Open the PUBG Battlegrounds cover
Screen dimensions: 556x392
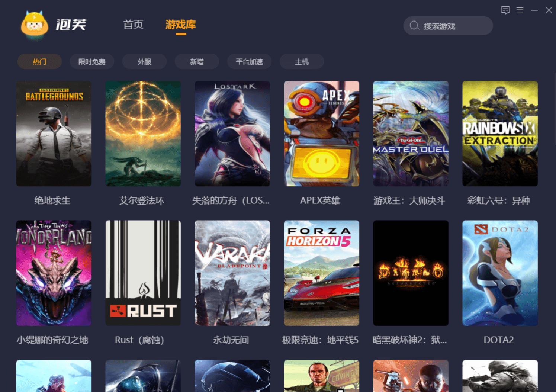coord(54,134)
